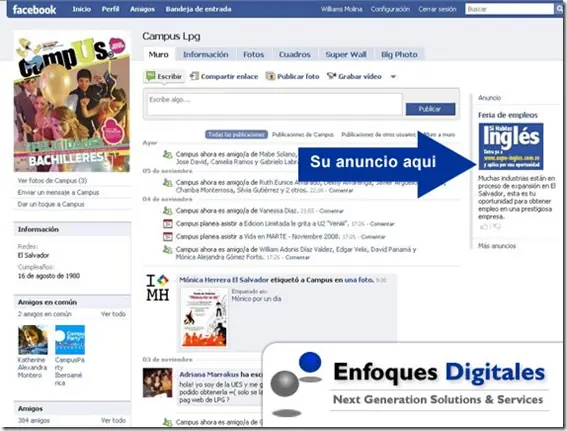Viewport: 567px width, 431px height.
Task: Click event icon beside Edicion Limitada story
Action: click(x=167, y=223)
